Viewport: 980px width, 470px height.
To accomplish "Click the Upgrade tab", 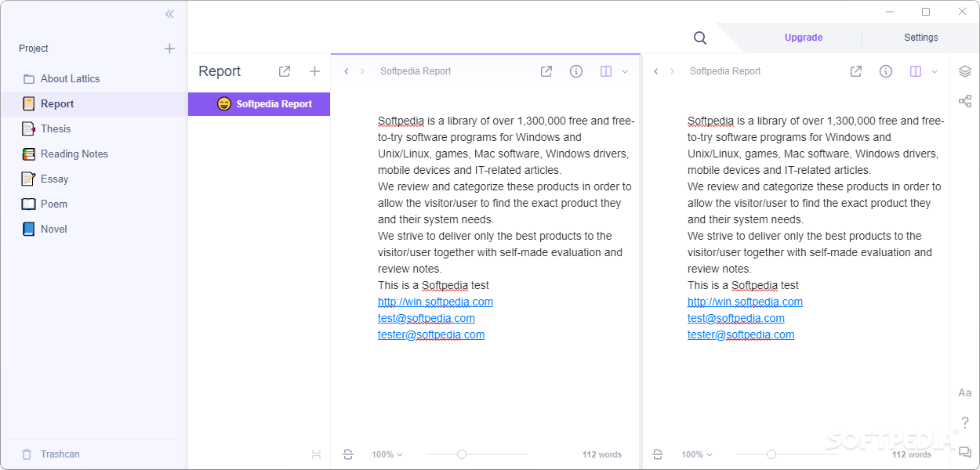I will (804, 38).
